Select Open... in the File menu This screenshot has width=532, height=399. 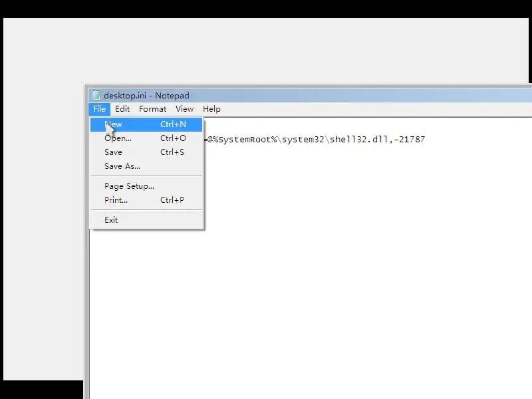coord(146,138)
